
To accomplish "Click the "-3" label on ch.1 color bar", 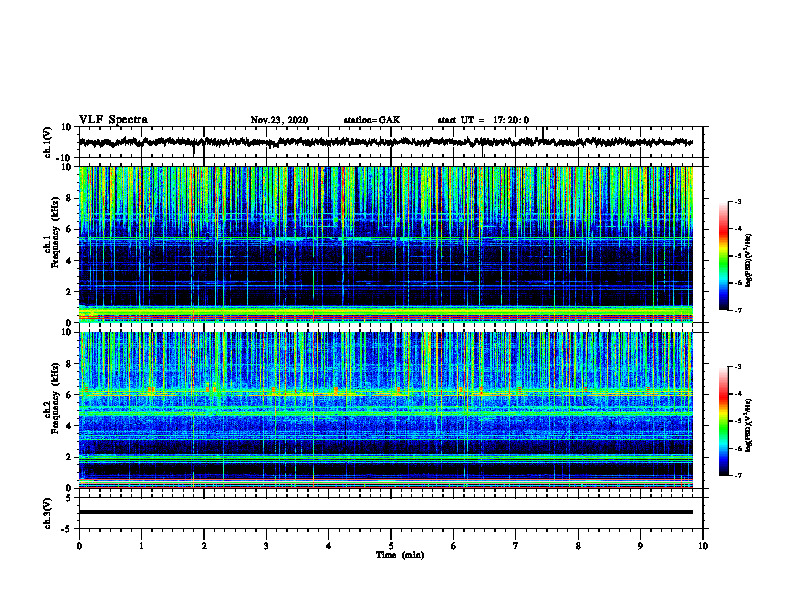I will (738, 202).
